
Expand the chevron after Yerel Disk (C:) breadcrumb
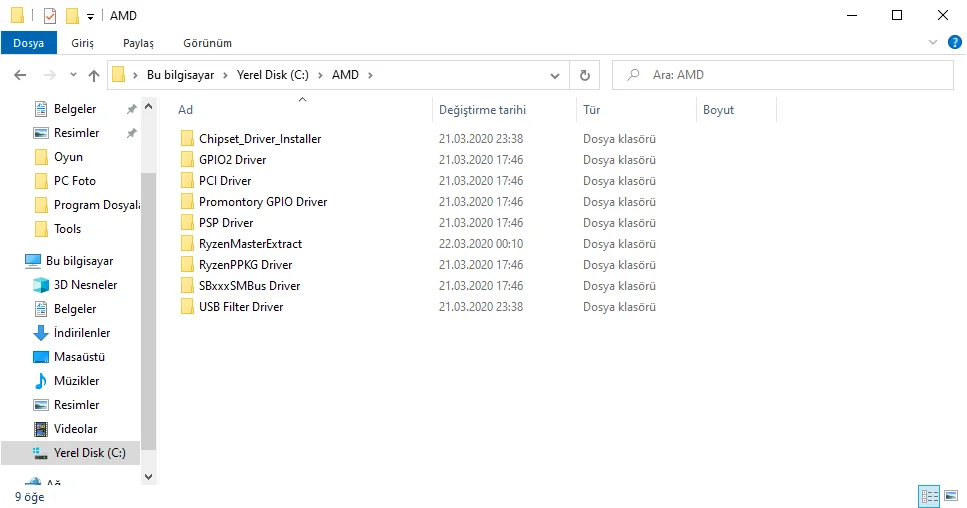pyautogui.click(x=320, y=75)
